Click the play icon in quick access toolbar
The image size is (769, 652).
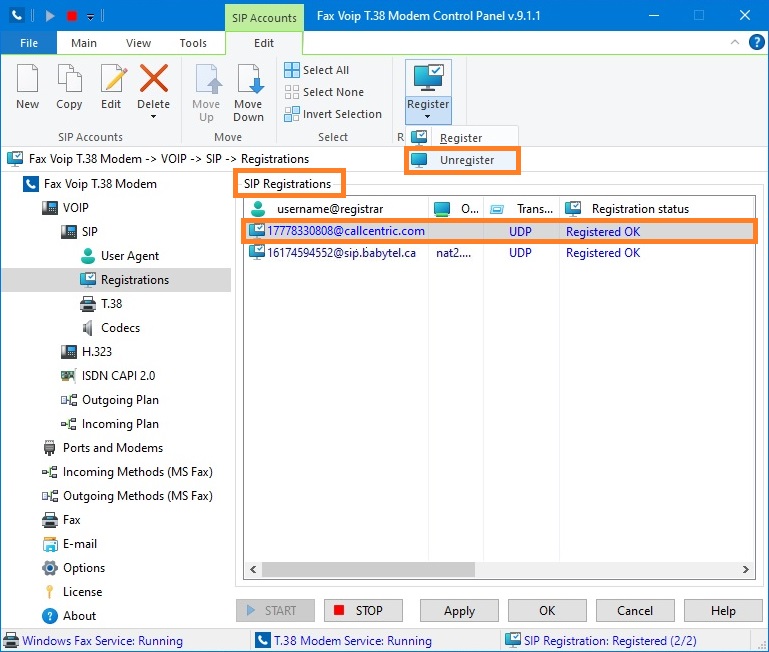[50, 16]
